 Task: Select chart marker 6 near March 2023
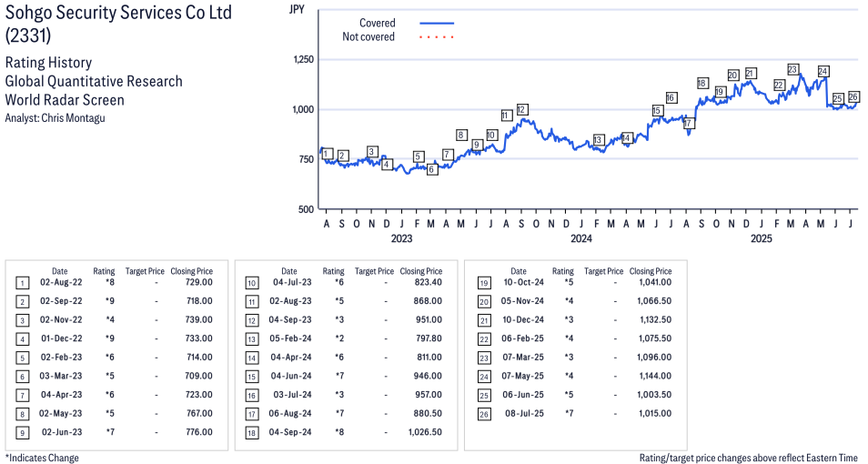click(x=432, y=170)
